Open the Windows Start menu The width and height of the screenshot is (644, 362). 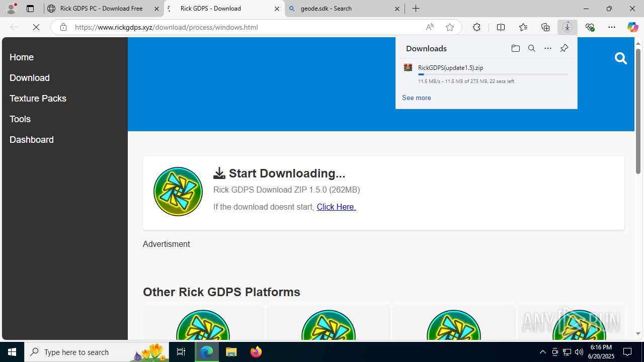click(x=12, y=352)
